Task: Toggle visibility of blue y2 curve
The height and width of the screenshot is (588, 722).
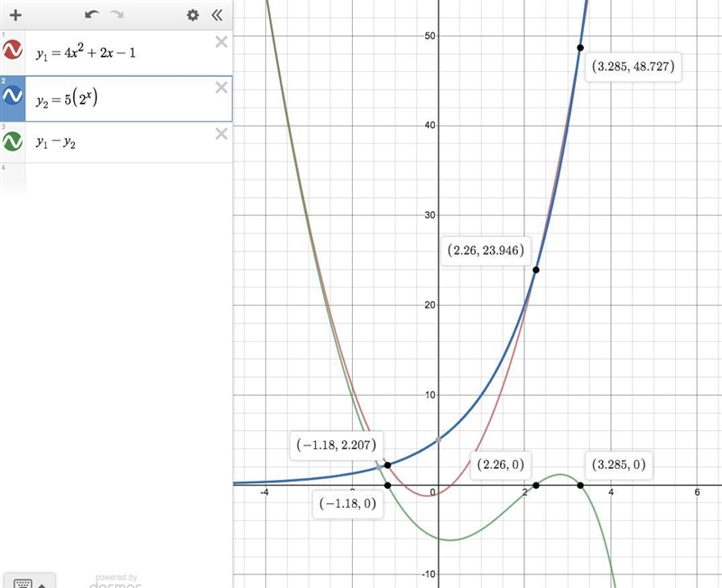Action: (x=13, y=96)
